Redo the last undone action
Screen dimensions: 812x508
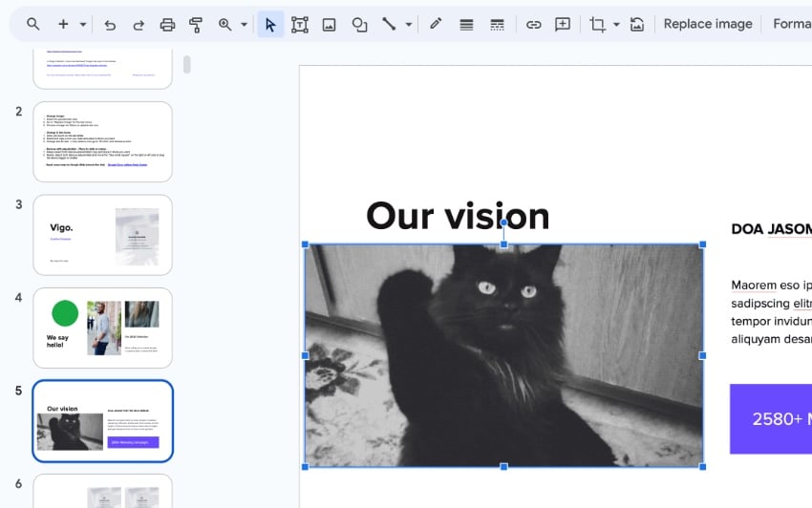tap(139, 24)
